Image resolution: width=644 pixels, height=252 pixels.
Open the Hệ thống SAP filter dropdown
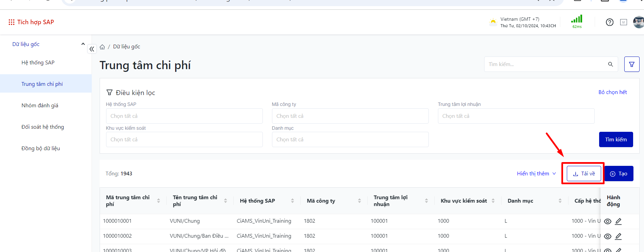[184, 116]
